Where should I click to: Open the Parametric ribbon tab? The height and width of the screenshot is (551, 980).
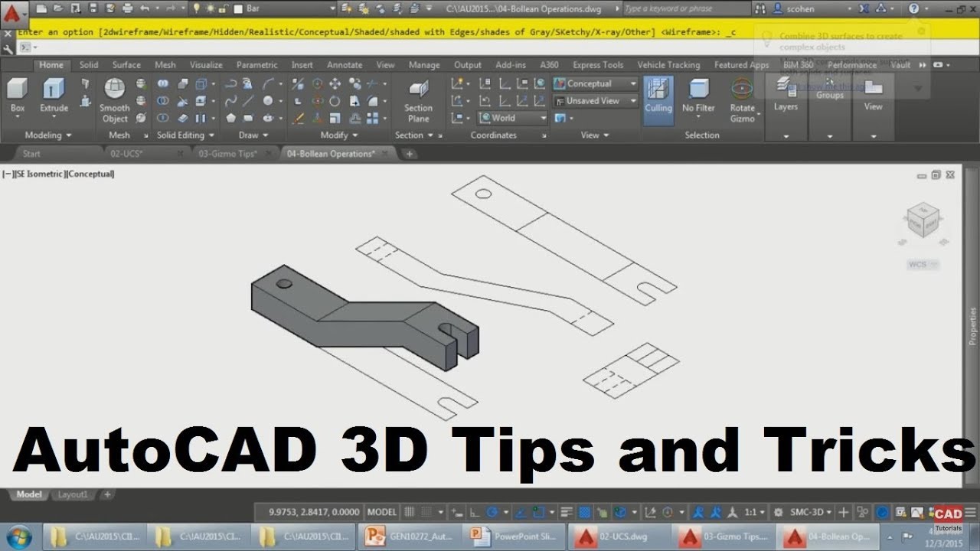pos(257,65)
